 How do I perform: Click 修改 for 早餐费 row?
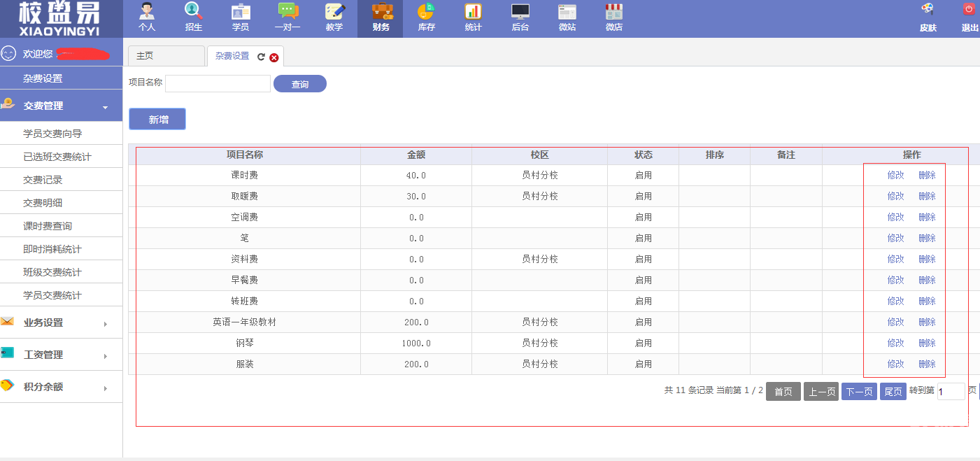pyautogui.click(x=895, y=280)
